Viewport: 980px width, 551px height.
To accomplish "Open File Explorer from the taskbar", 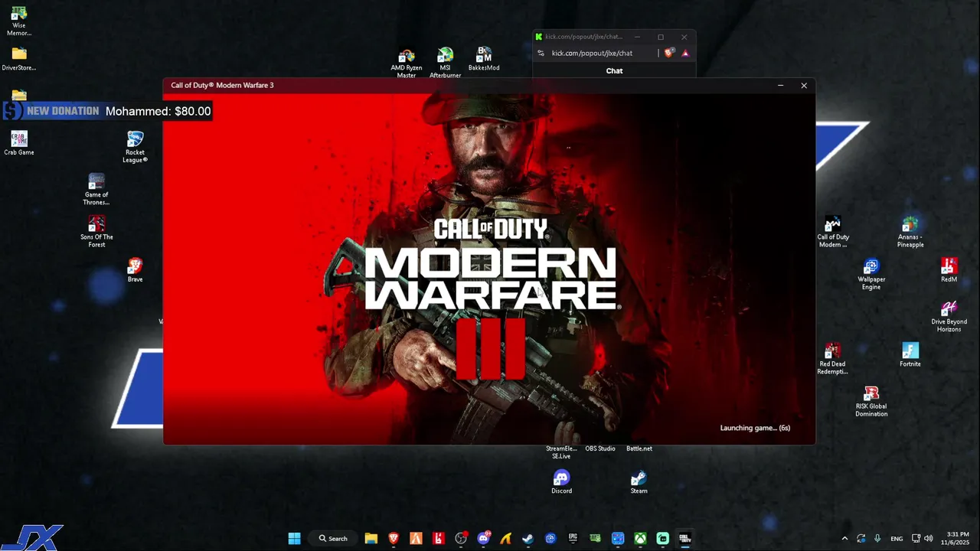I will pos(371,539).
